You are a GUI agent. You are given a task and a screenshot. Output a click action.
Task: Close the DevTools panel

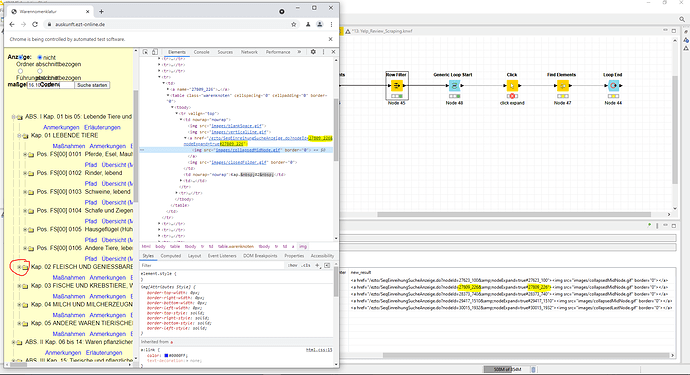tap(334, 52)
